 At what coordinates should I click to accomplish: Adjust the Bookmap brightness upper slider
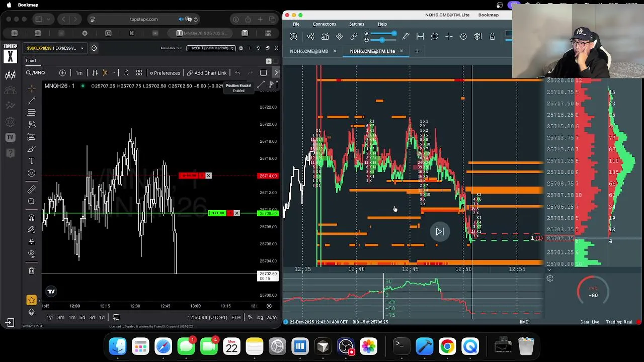(x=382, y=34)
